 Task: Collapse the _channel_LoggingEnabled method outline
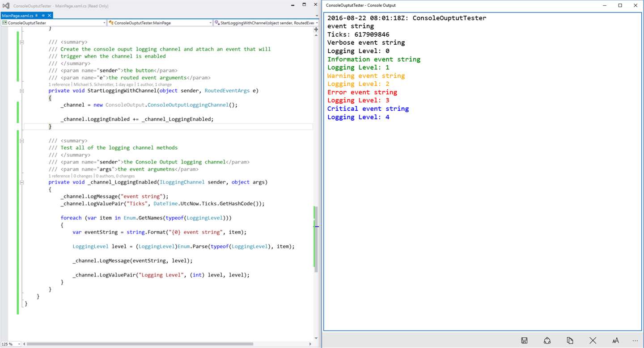(21, 182)
